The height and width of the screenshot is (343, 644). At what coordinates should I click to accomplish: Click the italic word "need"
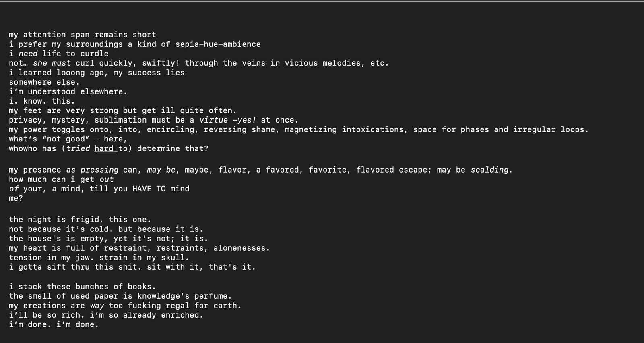tap(28, 54)
